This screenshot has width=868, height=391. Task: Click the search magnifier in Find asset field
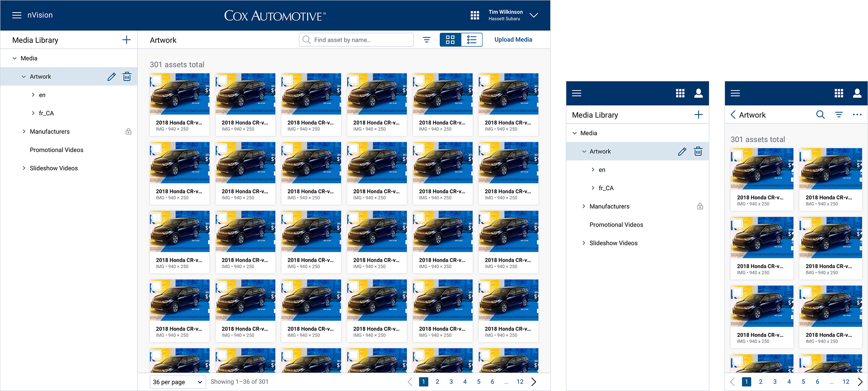point(306,40)
